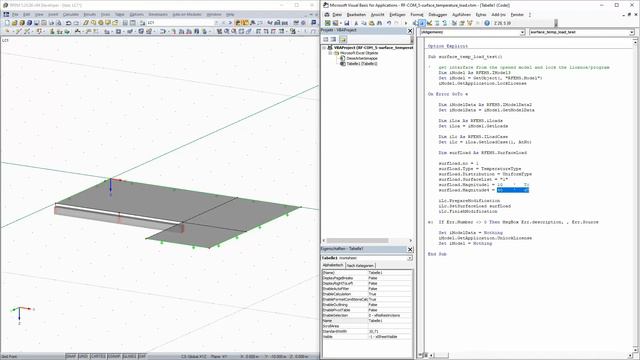The height and width of the screenshot is (360, 640).
Task: Open the Datei menu in VBA editor
Action: 337,15
